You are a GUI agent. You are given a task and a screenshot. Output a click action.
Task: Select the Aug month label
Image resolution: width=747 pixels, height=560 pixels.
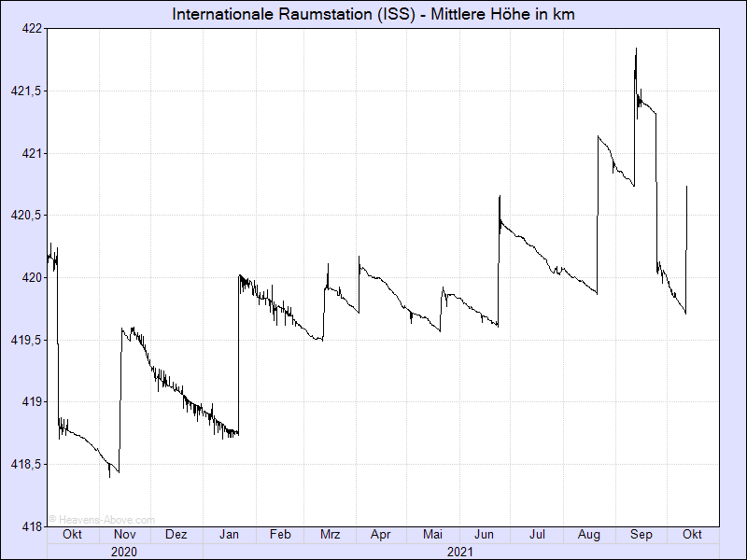pos(589,535)
